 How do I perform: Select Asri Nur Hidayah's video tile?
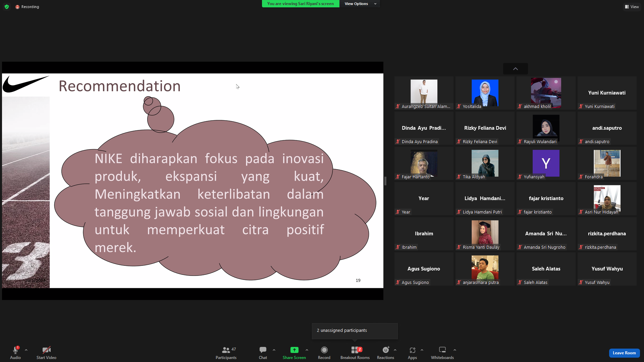point(607,198)
